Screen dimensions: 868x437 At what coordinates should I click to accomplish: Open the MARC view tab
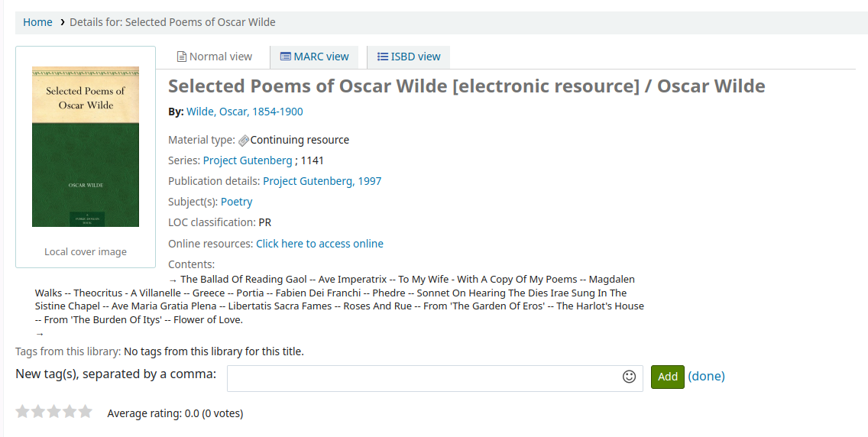[x=314, y=57]
